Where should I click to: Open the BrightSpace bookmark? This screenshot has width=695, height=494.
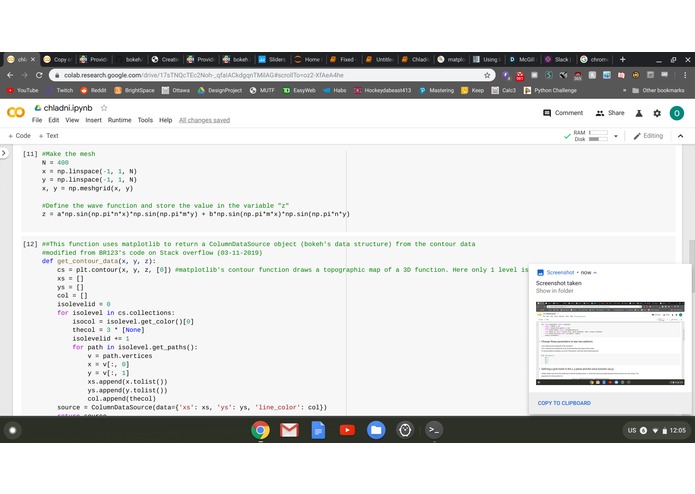(135, 90)
